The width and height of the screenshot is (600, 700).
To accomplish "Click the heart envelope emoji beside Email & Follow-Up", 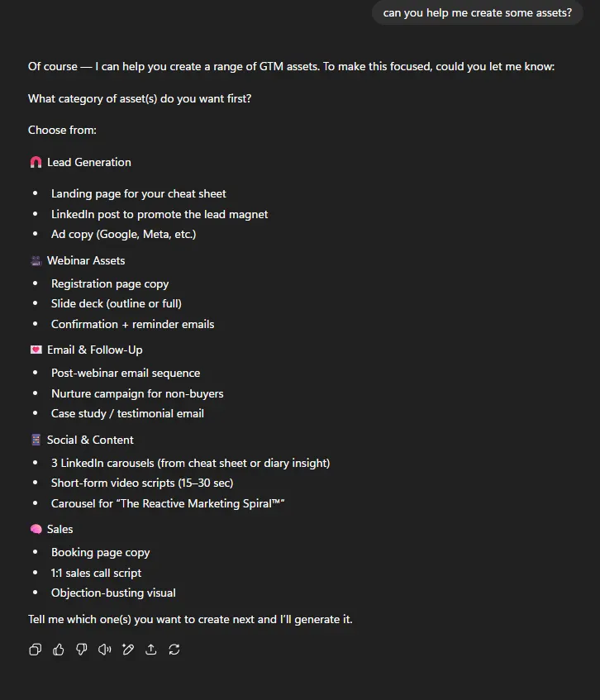I will pos(36,350).
